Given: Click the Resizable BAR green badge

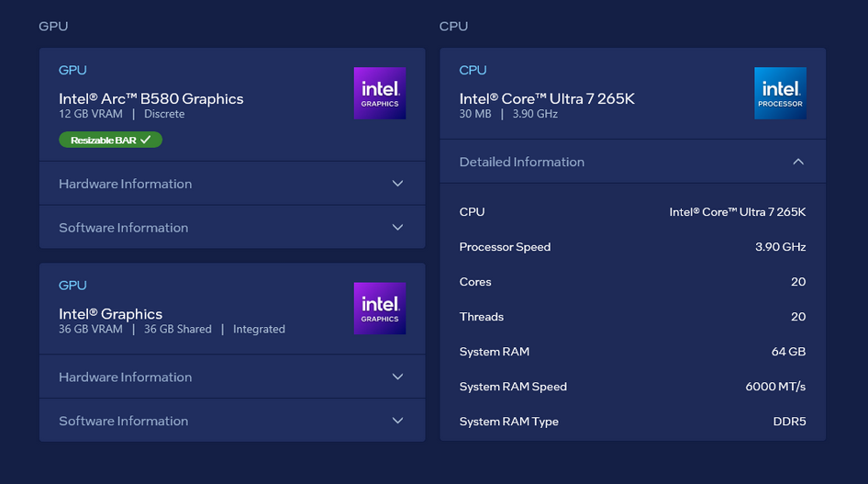Looking at the screenshot, I should click(x=110, y=140).
